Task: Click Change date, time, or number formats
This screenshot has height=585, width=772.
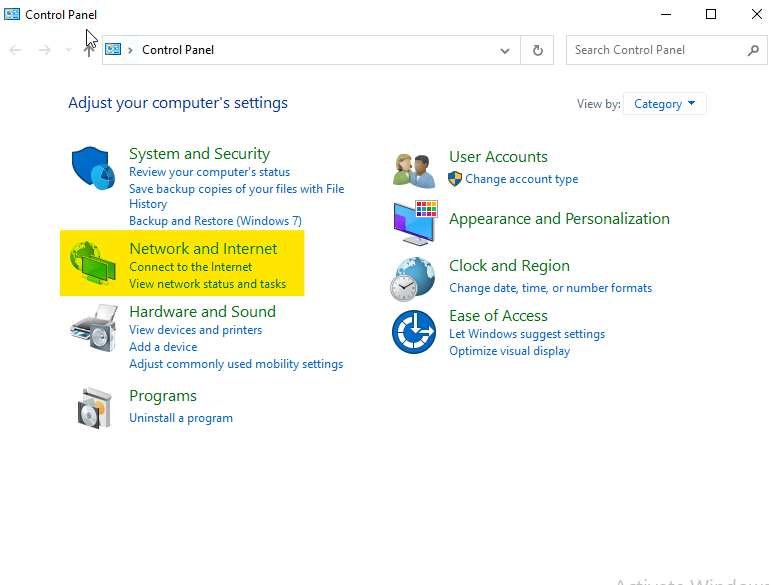Action: point(550,288)
